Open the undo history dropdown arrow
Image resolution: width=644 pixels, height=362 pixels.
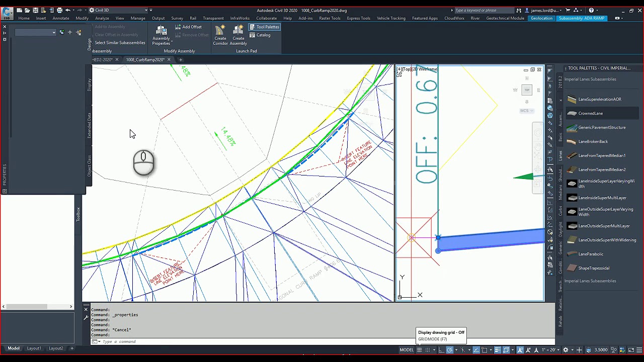(73, 10)
